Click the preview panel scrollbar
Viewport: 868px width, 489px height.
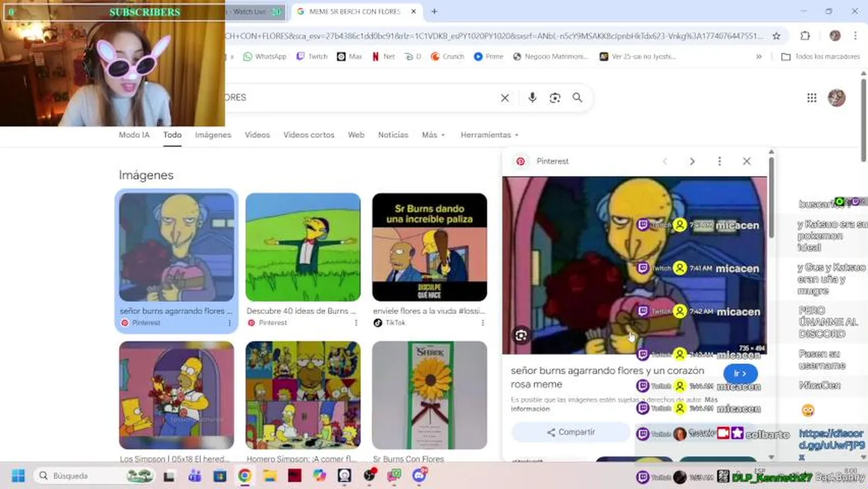pos(771,197)
